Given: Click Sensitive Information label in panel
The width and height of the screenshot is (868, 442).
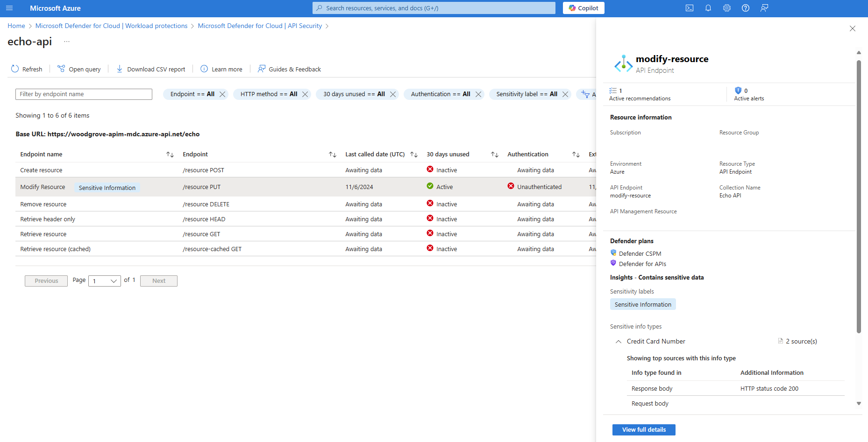Looking at the screenshot, I should click(643, 304).
